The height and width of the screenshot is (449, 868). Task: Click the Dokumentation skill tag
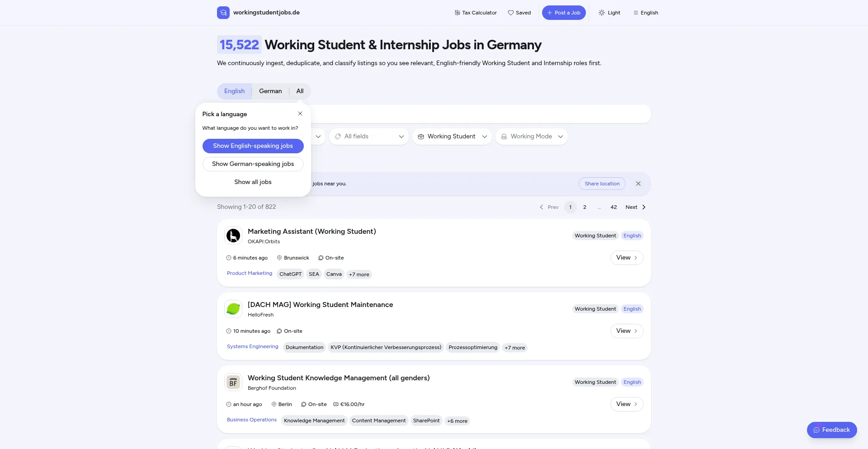coord(305,348)
